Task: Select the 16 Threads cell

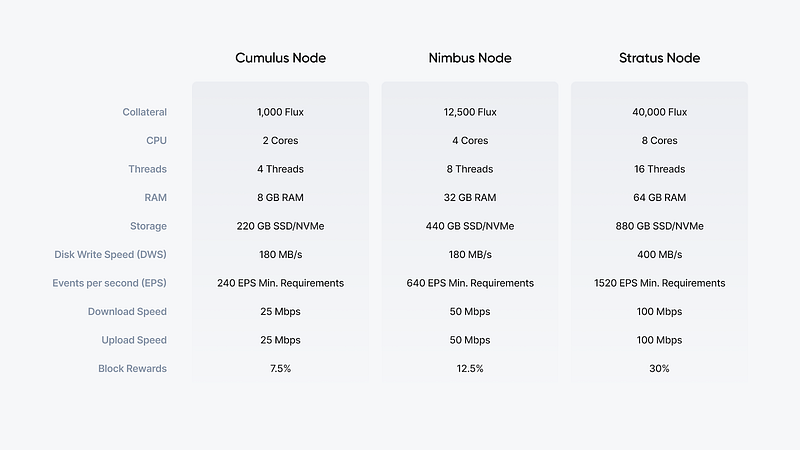Action: [x=659, y=169]
